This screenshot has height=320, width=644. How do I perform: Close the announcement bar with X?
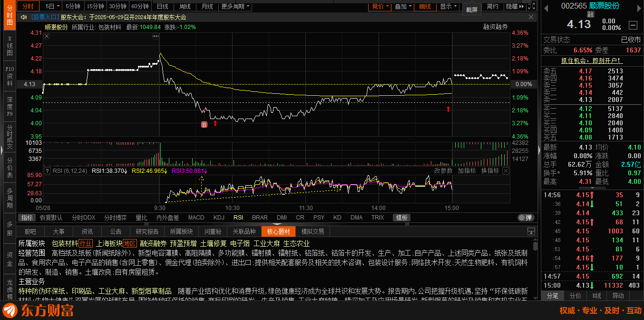(x=532, y=17)
